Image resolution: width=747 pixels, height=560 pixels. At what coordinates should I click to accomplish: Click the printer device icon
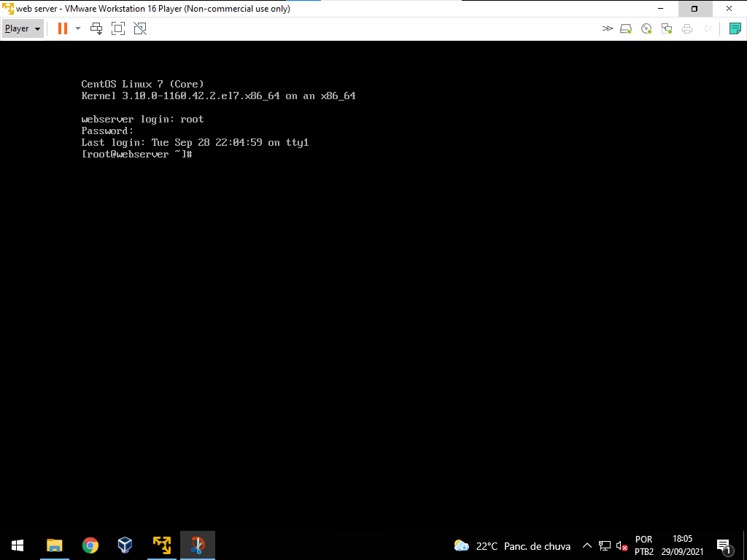[x=687, y=28]
